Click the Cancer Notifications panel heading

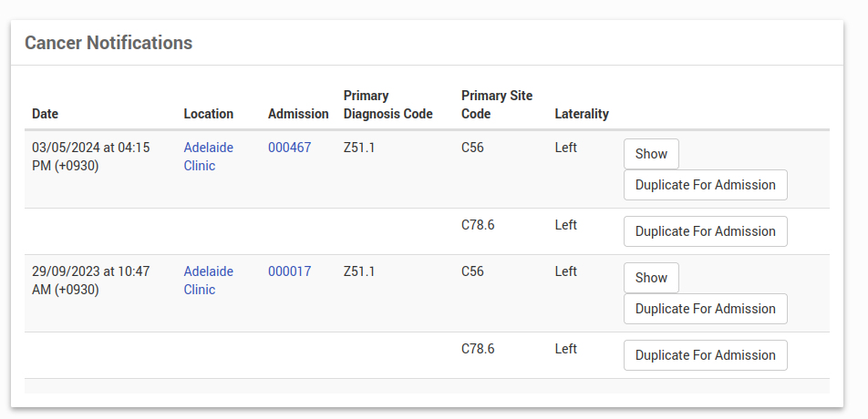[108, 43]
